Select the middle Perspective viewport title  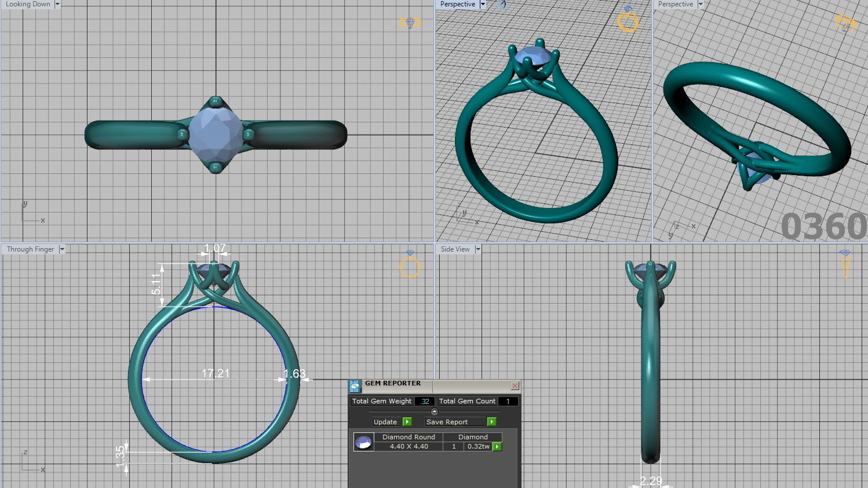click(458, 4)
